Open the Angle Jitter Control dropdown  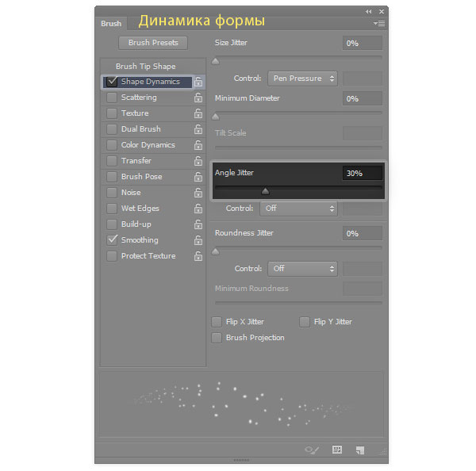coord(298,209)
